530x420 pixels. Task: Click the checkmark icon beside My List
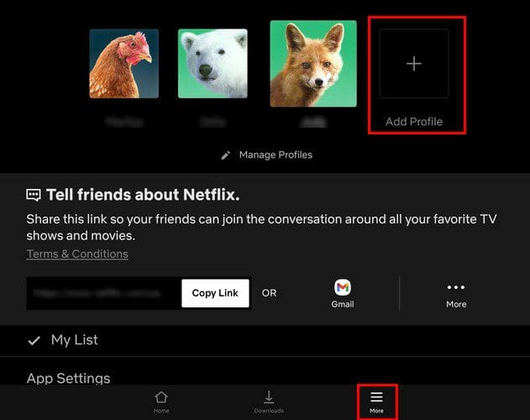pos(34,340)
